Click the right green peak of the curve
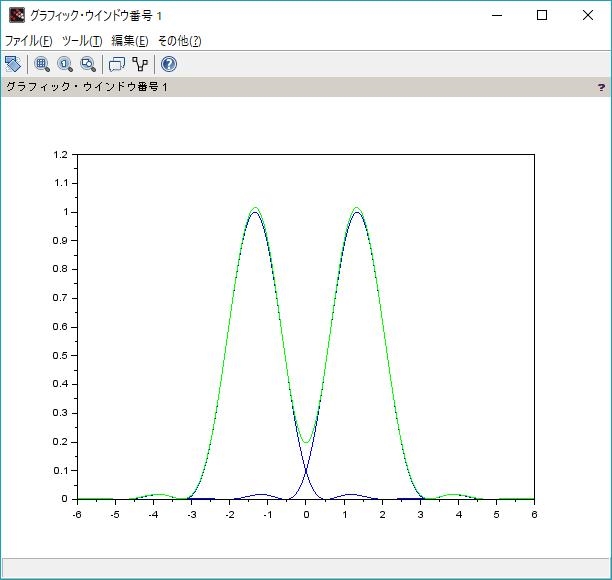Screen dimensions: 612x580 tap(356, 208)
